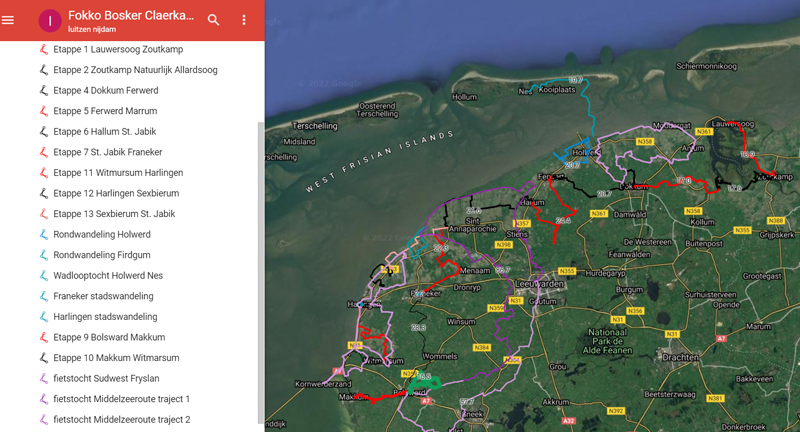Select Rondwandeling Firdgum route
Image resolution: width=800 pixels, height=432 pixels.
pyautogui.click(x=102, y=255)
